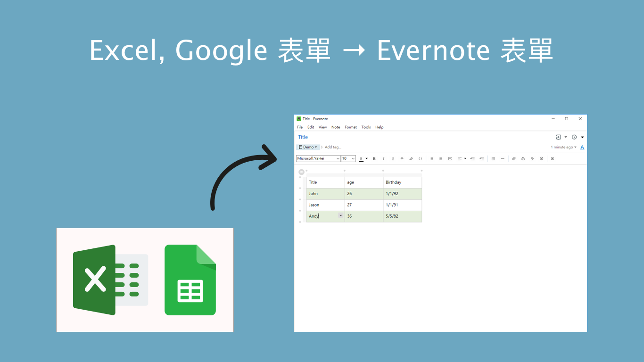This screenshot has width=644, height=362.
Task: Maximize the Evernote window
Action: click(x=567, y=119)
